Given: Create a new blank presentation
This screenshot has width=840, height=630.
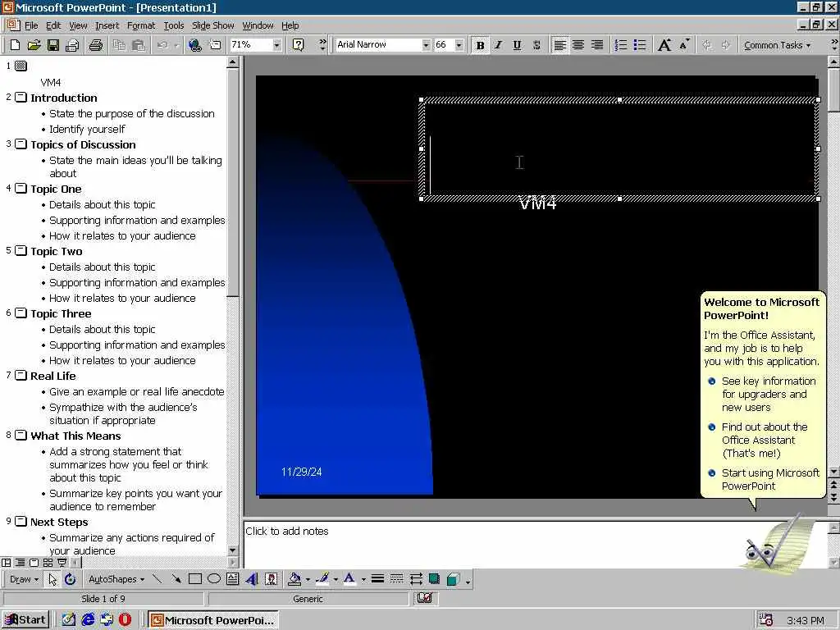Looking at the screenshot, I should 15,45.
